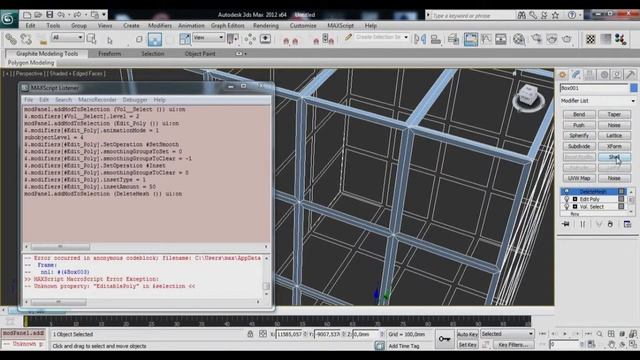Screen dimensions: 640x360
Task: Toggle Absolute/Offset transform type-in mode icon
Action: [262, 334]
